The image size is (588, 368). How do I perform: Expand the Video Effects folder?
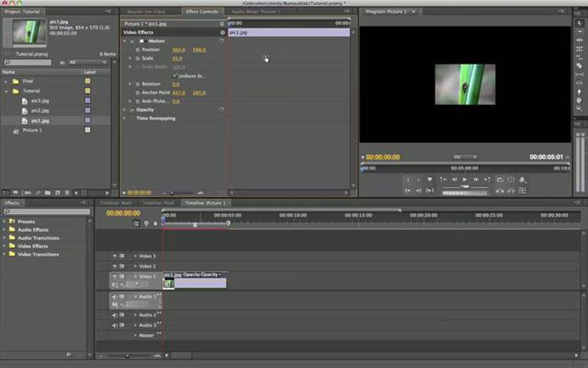4,246
